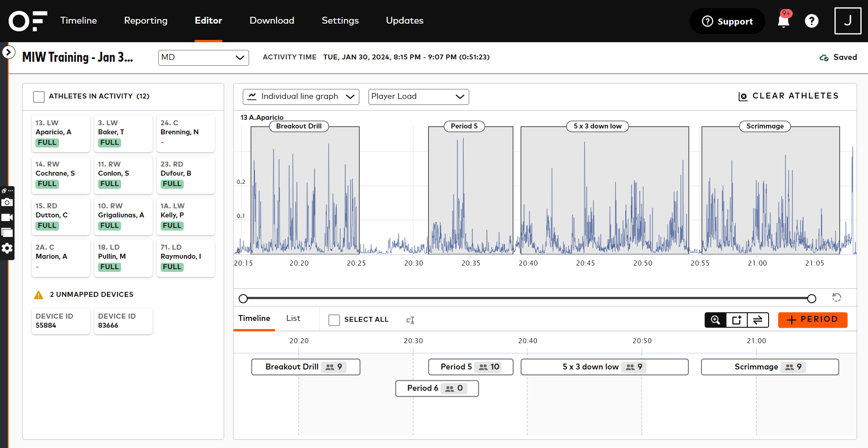
Task: Expand the sidebar with the arrow toggle
Action: click(x=8, y=53)
